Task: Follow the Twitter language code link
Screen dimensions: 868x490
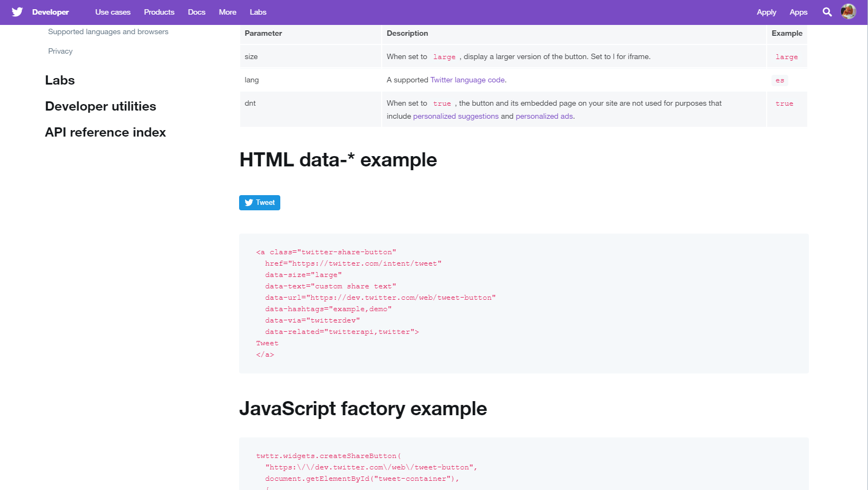Action: 467,80
